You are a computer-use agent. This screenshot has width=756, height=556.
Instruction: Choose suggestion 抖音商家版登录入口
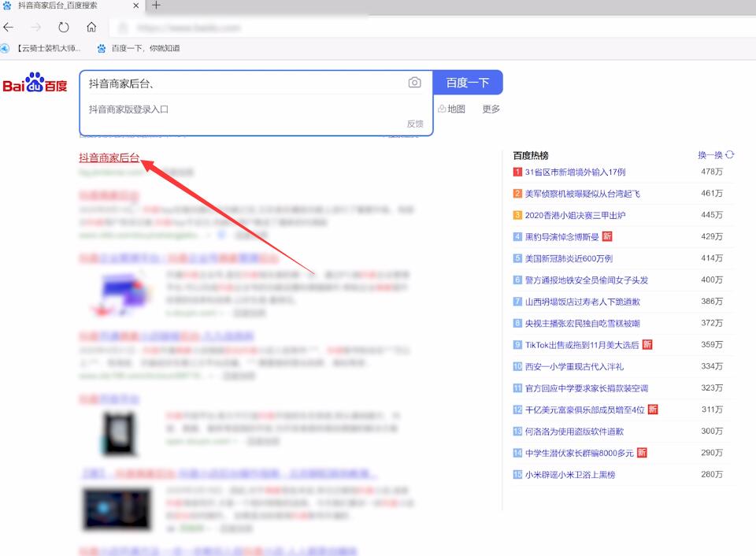pyautogui.click(x=128, y=109)
